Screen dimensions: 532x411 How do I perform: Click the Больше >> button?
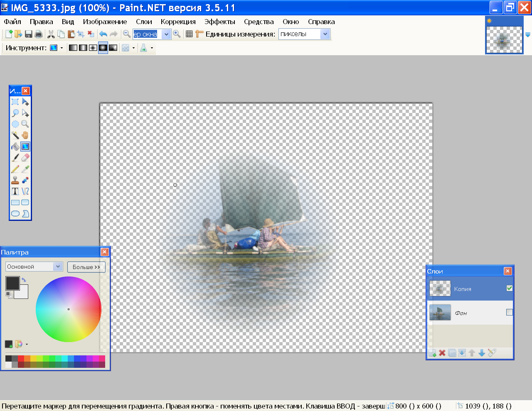[x=86, y=267]
